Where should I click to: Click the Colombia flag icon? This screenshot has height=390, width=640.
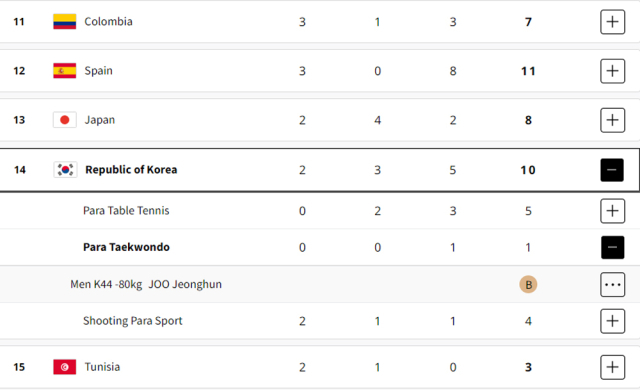click(x=64, y=22)
